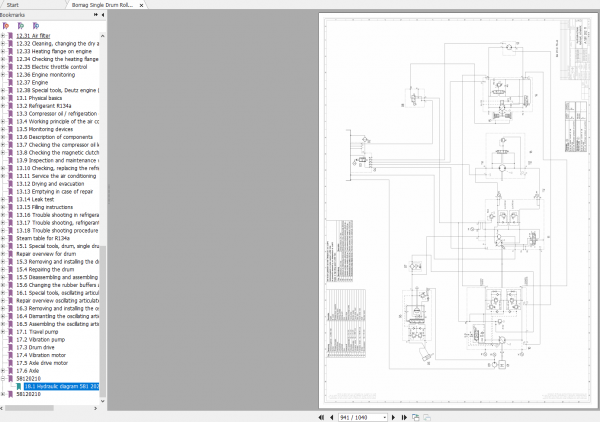Expand the last 58120210 bookmark
The image size is (600, 422).
click(3, 394)
